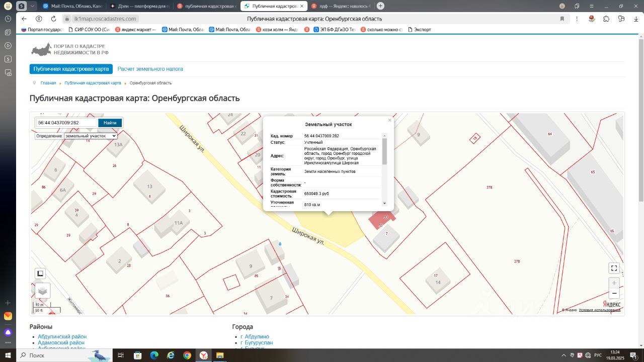Open ЭП БФ ДГиЗО bookmark

335,30
